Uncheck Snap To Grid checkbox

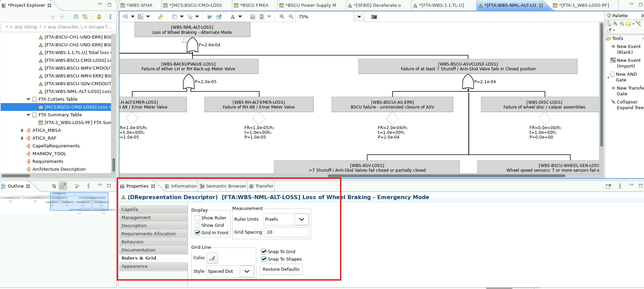[x=264, y=251]
